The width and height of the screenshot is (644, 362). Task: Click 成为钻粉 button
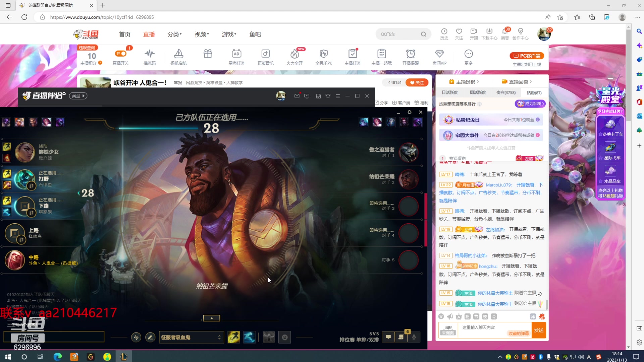[x=530, y=104]
